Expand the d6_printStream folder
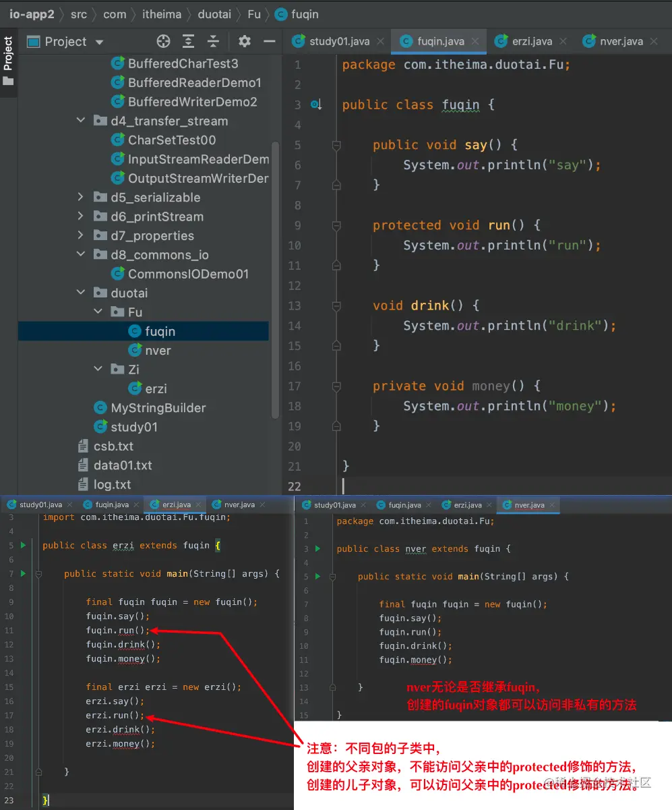The image size is (672, 810). point(81,216)
